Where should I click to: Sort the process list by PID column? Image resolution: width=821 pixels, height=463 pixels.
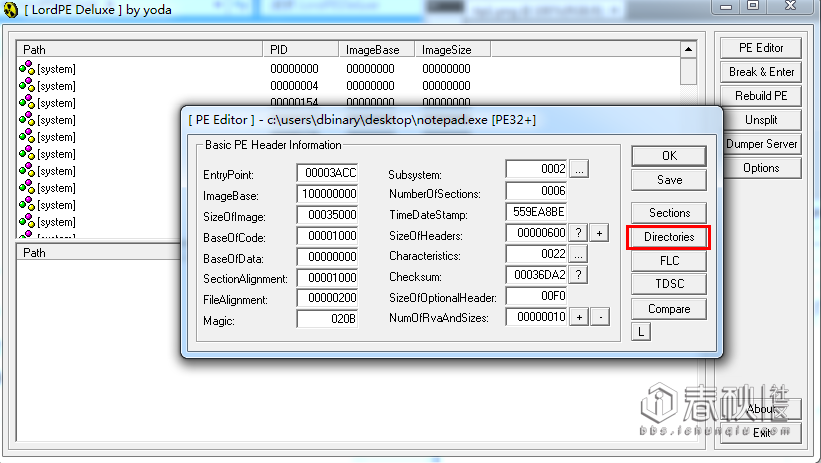pos(301,50)
